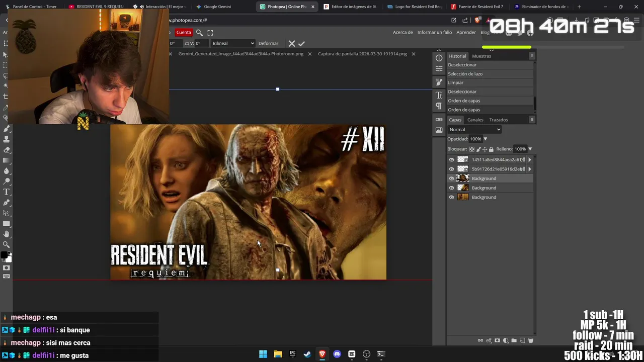Image resolution: width=644 pixels, height=362 pixels.
Task: Open the Opacidad slider arrow
Action: tap(485, 139)
